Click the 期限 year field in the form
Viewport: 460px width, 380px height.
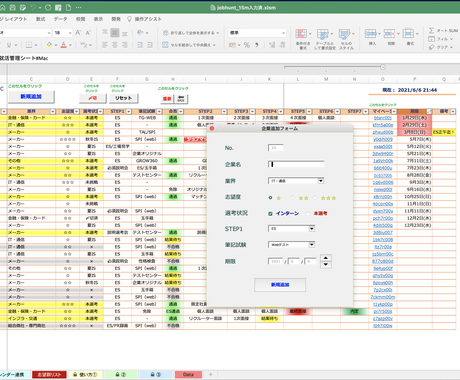(276, 261)
